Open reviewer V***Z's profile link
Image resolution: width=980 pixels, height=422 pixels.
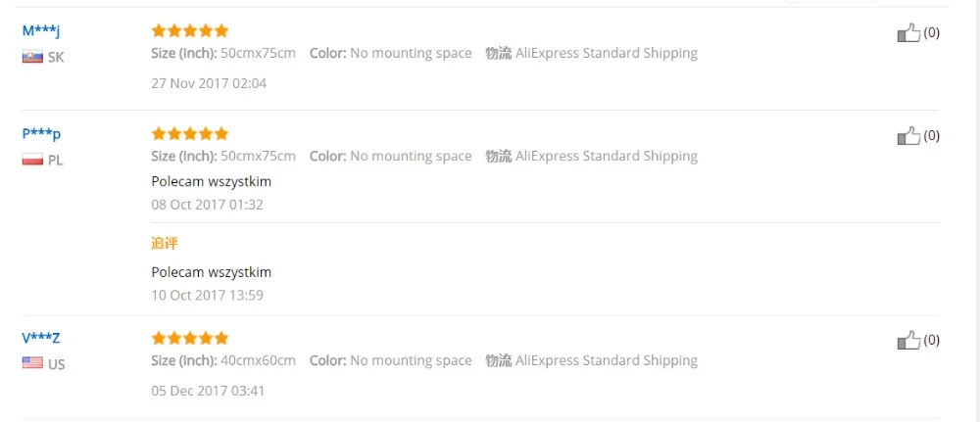click(41, 339)
